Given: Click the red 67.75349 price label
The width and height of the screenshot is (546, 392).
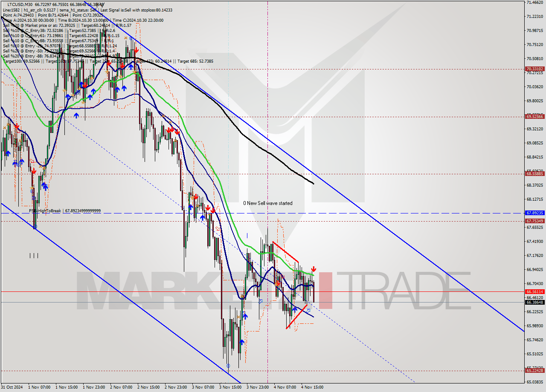Looking at the screenshot, I should pyautogui.click(x=535, y=221).
